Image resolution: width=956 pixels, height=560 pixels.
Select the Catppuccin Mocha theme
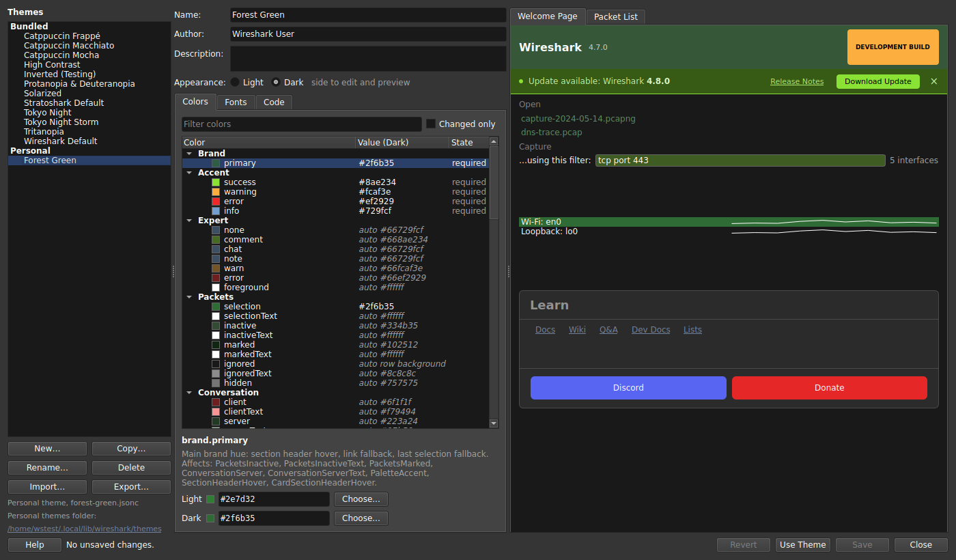pyautogui.click(x=61, y=55)
